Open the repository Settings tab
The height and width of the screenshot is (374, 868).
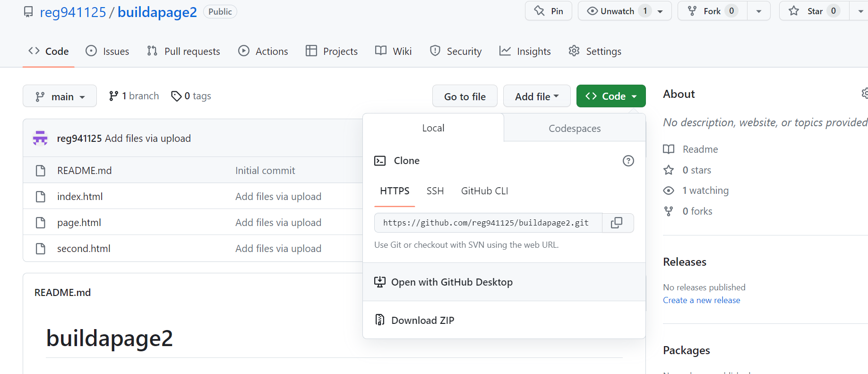tap(595, 51)
